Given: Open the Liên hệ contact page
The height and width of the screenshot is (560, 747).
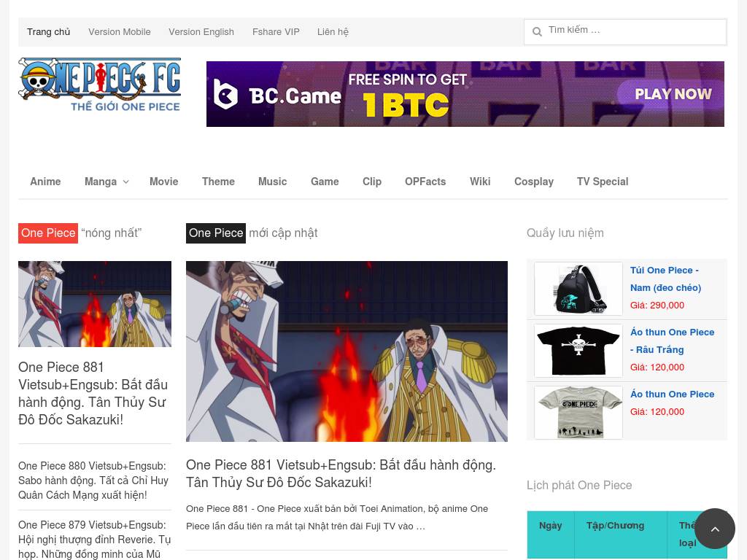Looking at the screenshot, I should point(333,32).
